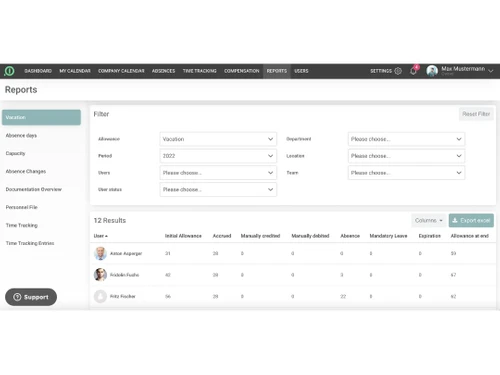This screenshot has height=375, width=500.
Task: Select Personnel File in sidebar
Action: pos(22,207)
